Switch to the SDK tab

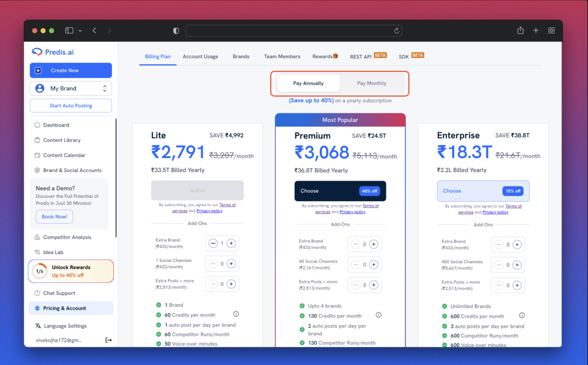click(411, 56)
